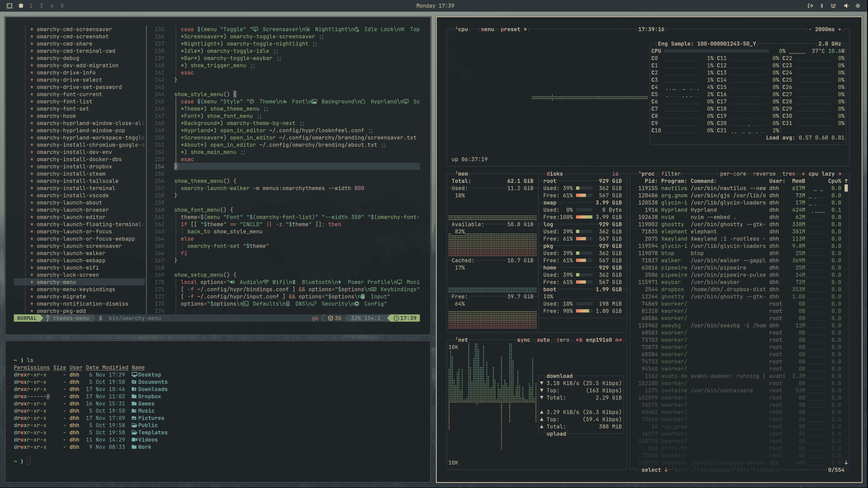Click the plus icon next to 2000ms
Image resolution: width=868 pixels, height=488 pixels.
[840, 29]
